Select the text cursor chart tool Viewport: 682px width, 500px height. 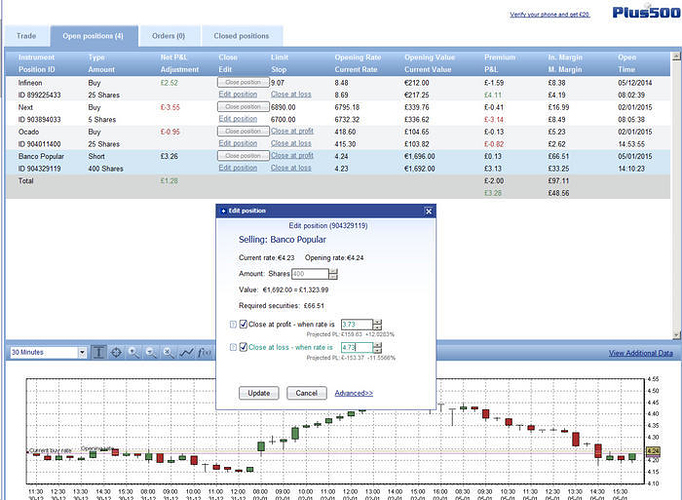tap(99, 352)
